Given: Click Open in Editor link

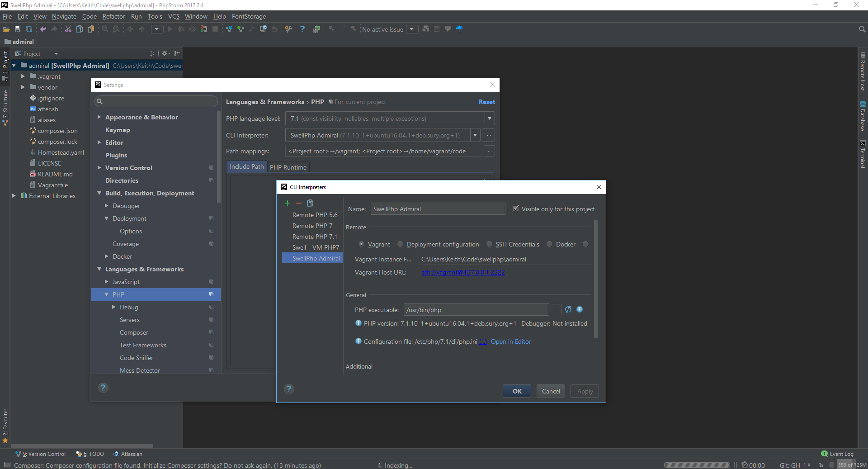Looking at the screenshot, I should tap(511, 341).
